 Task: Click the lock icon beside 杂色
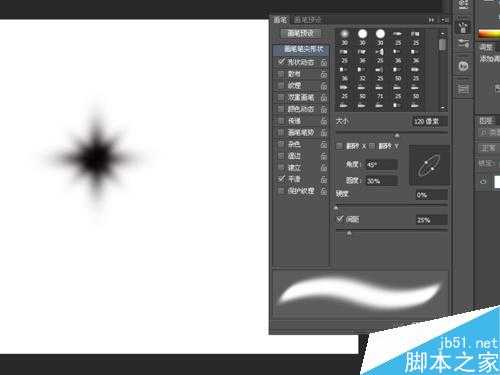(324, 144)
